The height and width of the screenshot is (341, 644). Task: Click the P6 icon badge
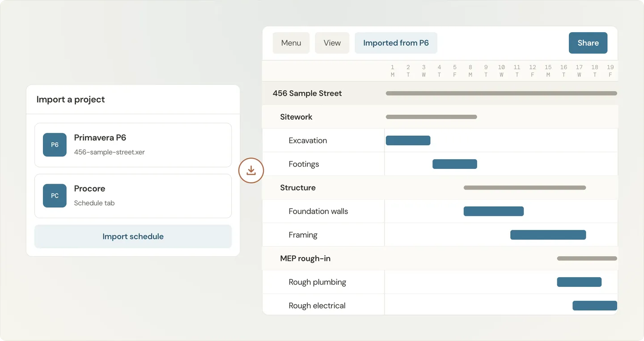(55, 145)
